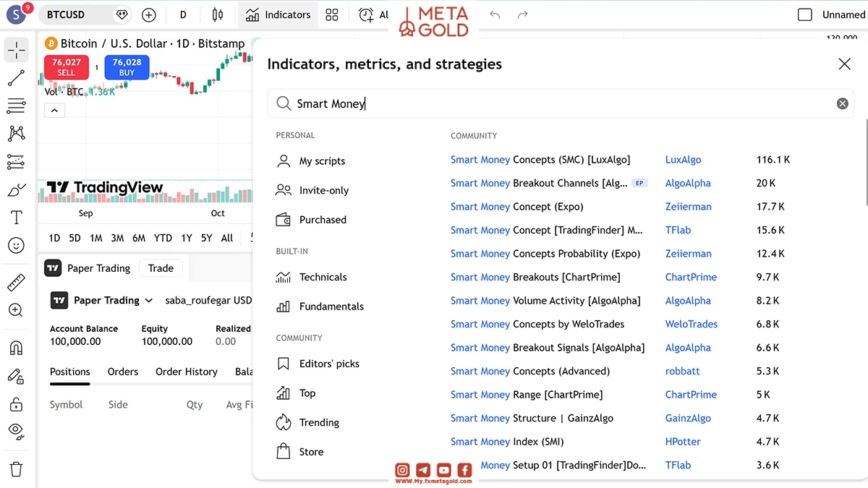Viewport: 868px width, 488px height.
Task: Open Editors' picks community category
Action: point(318,364)
